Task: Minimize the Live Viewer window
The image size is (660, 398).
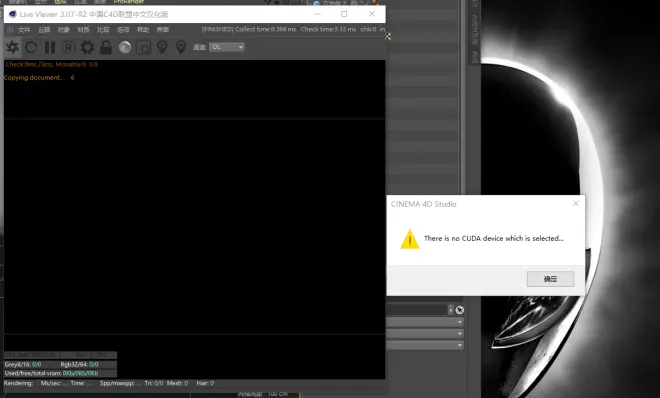Action: (x=318, y=14)
